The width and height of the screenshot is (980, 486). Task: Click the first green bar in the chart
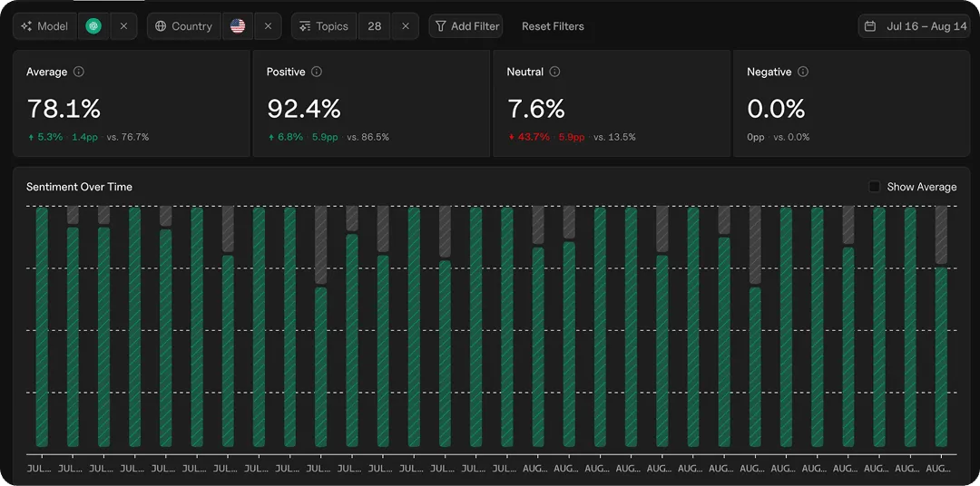42,326
